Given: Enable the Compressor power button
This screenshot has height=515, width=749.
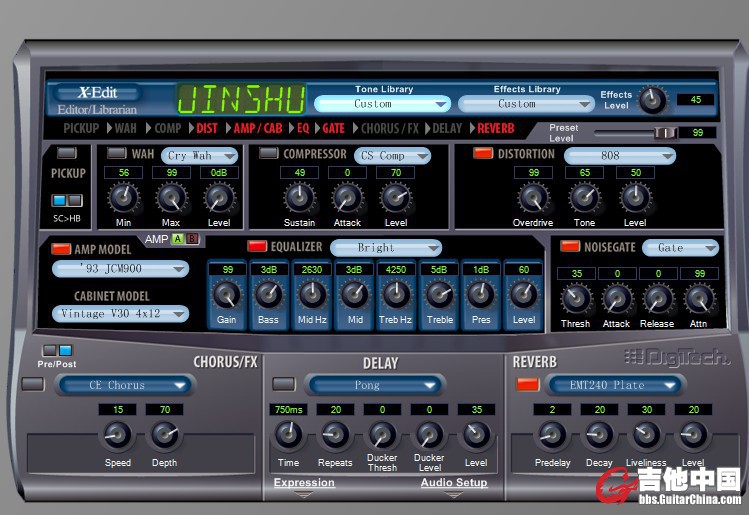Looking at the screenshot, I should click(x=268, y=154).
